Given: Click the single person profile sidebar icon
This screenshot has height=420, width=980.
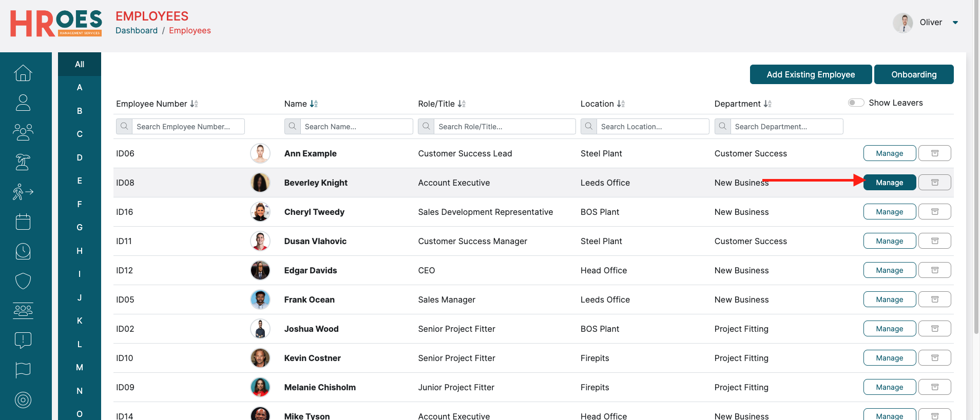Looking at the screenshot, I should (x=23, y=103).
